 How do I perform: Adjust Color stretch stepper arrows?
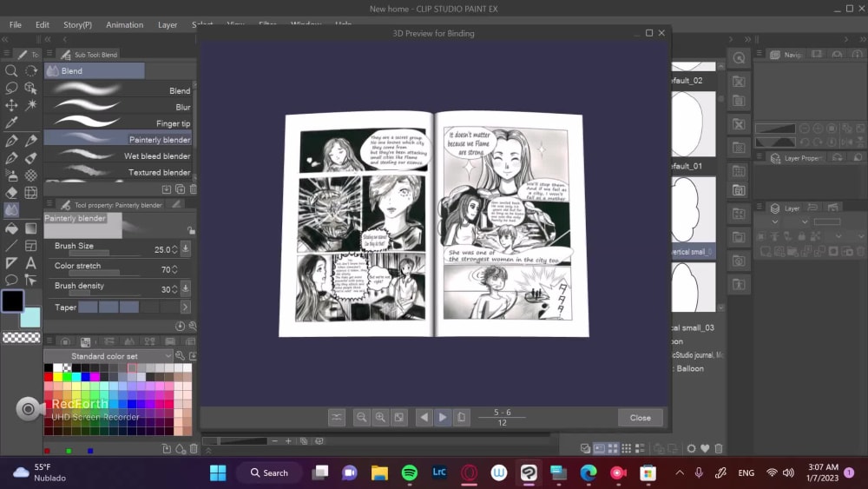[175, 270]
